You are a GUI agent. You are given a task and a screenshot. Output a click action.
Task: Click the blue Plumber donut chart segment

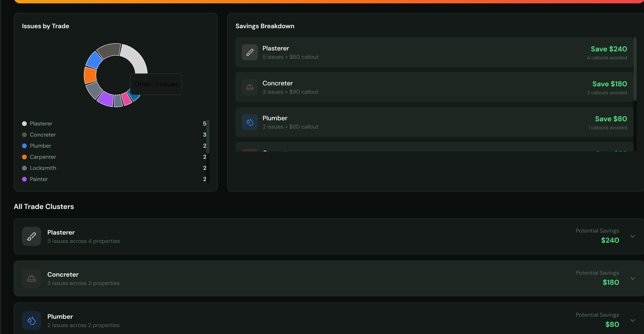94,61
